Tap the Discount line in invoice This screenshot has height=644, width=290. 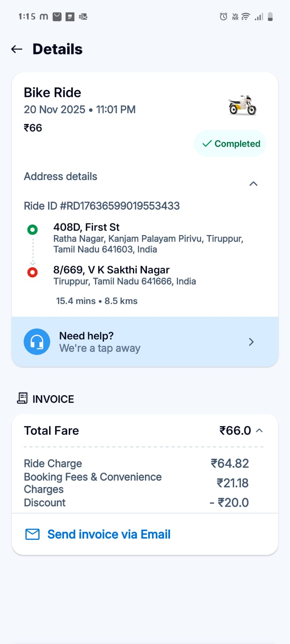pos(45,503)
